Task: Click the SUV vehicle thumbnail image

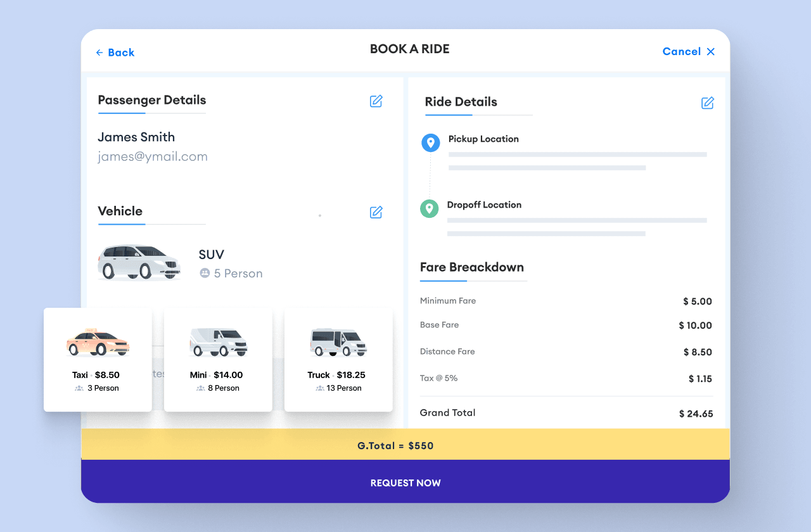Action: [139, 262]
